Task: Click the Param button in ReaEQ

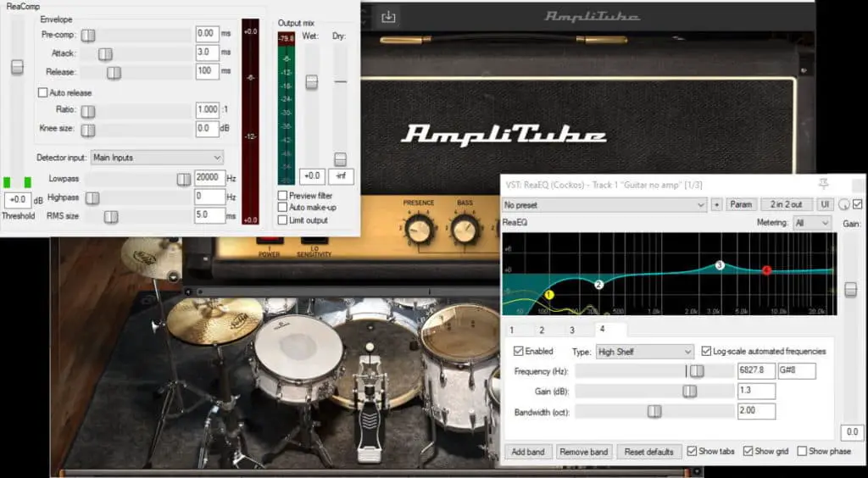Action: [x=741, y=205]
